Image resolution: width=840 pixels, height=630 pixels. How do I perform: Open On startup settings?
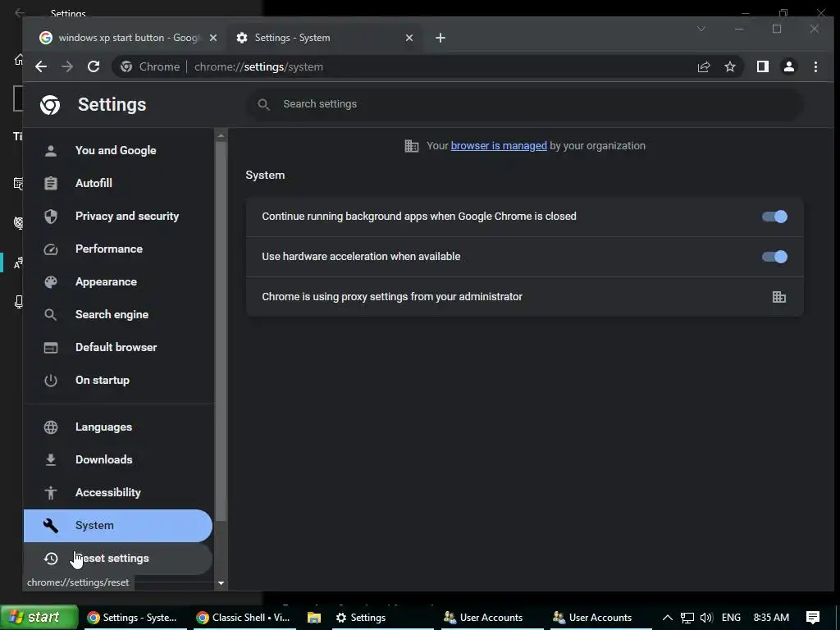[118, 381]
